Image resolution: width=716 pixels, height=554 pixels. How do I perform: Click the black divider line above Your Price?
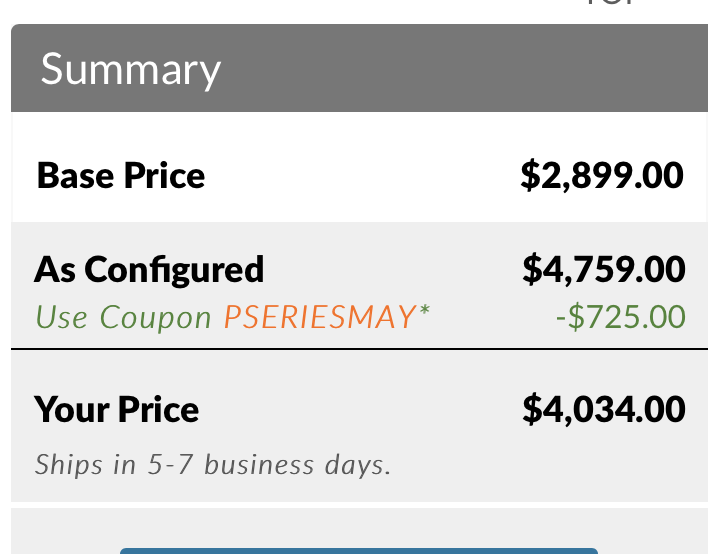click(359, 349)
